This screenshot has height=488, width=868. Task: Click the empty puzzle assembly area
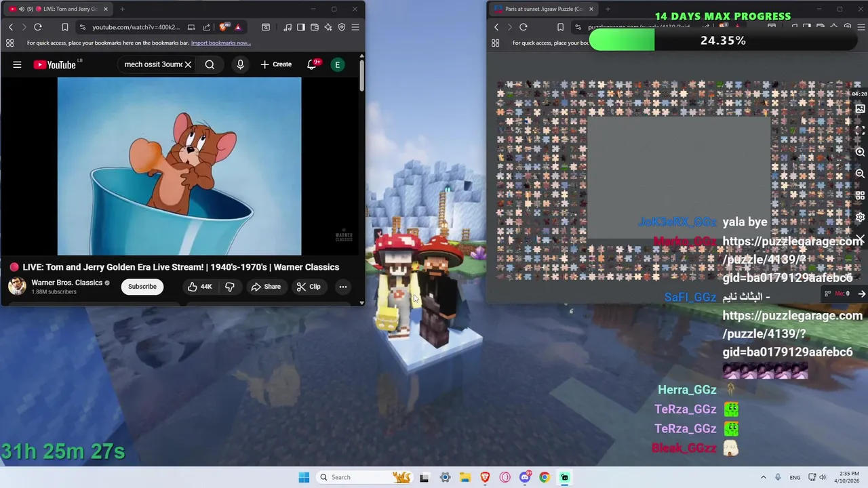click(679, 178)
